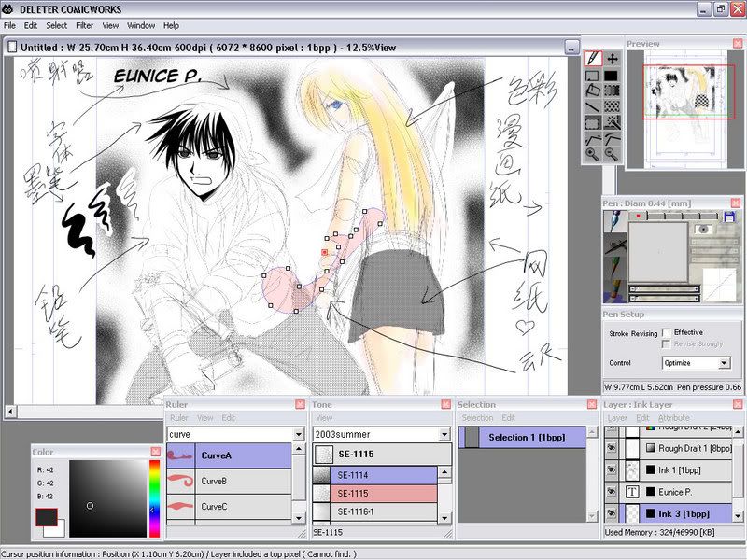This screenshot has width=747, height=560.
Task: Click the CurveA ruler shape thumbnail
Action: tap(180, 455)
